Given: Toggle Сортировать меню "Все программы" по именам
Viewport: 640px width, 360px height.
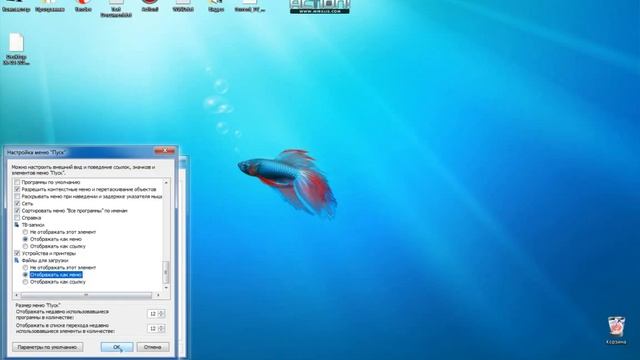Looking at the screenshot, I should pyautogui.click(x=17, y=211).
